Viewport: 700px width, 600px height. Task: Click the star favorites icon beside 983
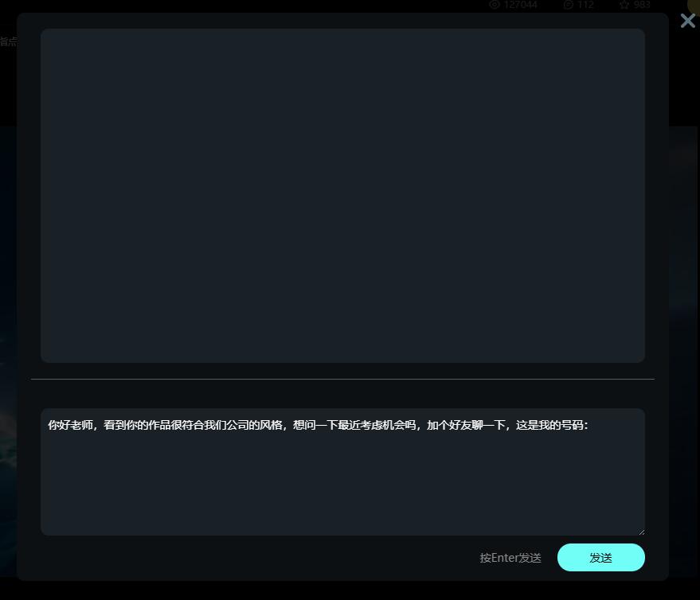click(x=624, y=5)
